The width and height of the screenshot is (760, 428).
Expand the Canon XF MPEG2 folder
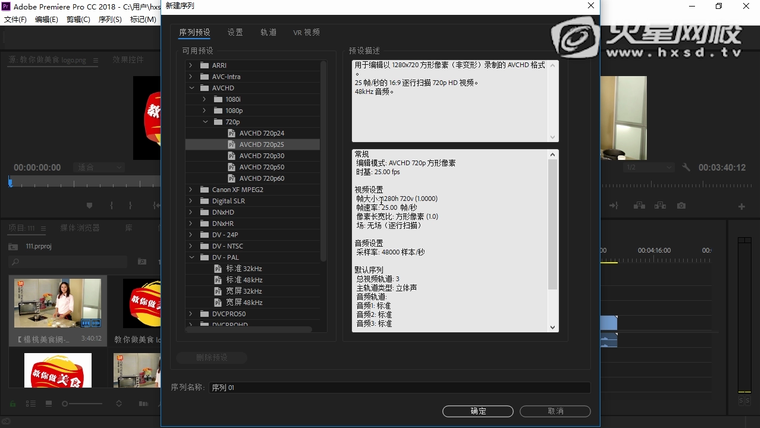click(x=190, y=189)
